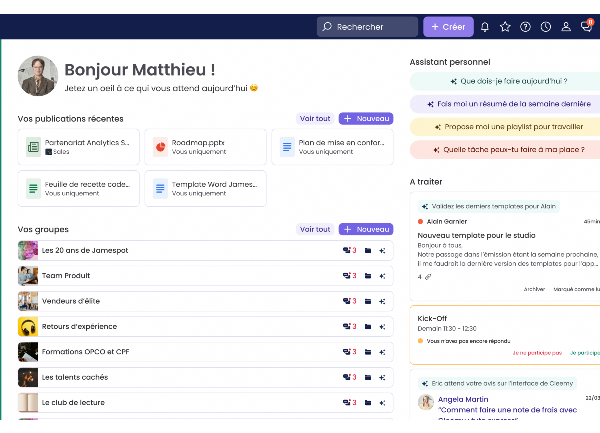Click assistant sparkle icon for Retours d'expérience

tap(382, 327)
